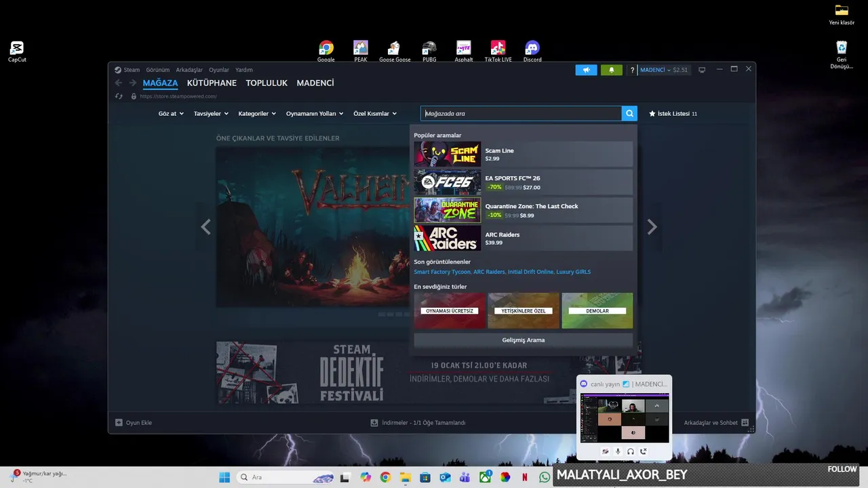Viewport: 868px width, 488px height.
Task: Open TikTok LIVE desktop shortcut
Action: tap(498, 52)
